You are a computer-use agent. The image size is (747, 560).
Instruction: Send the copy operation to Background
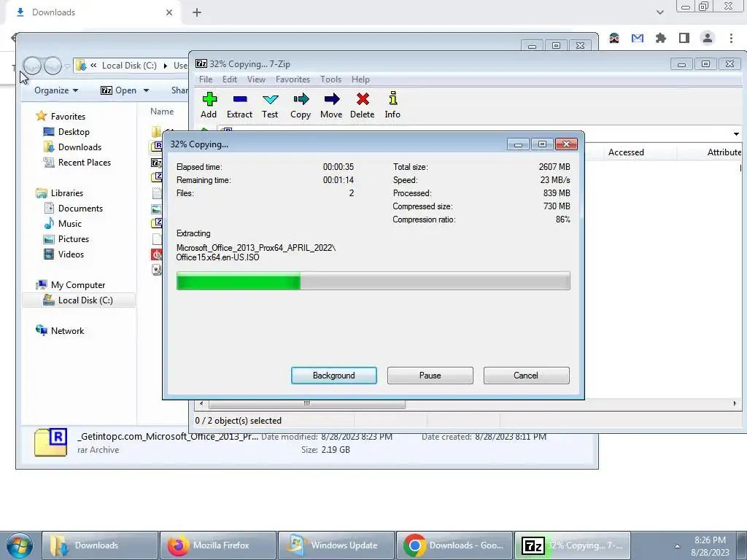pyautogui.click(x=334, y=376)
